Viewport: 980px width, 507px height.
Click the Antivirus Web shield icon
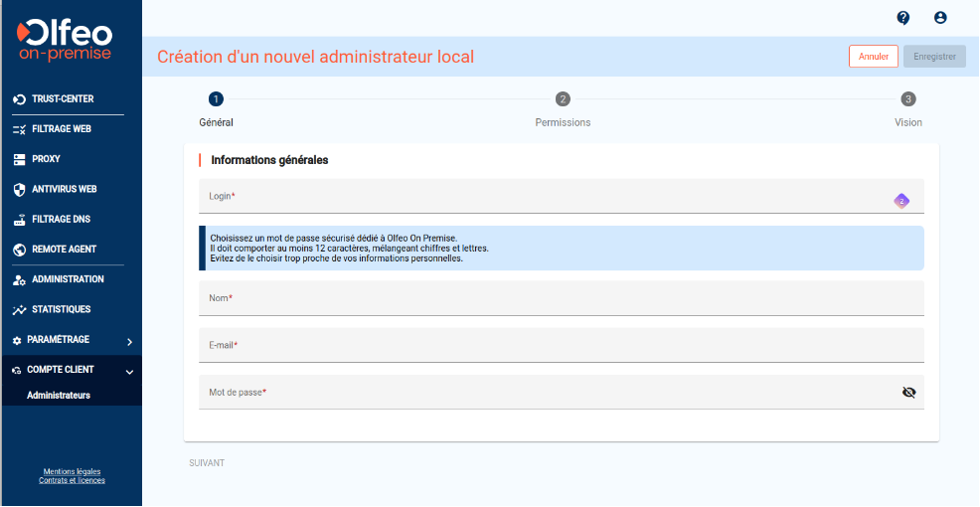click(19, 189)
